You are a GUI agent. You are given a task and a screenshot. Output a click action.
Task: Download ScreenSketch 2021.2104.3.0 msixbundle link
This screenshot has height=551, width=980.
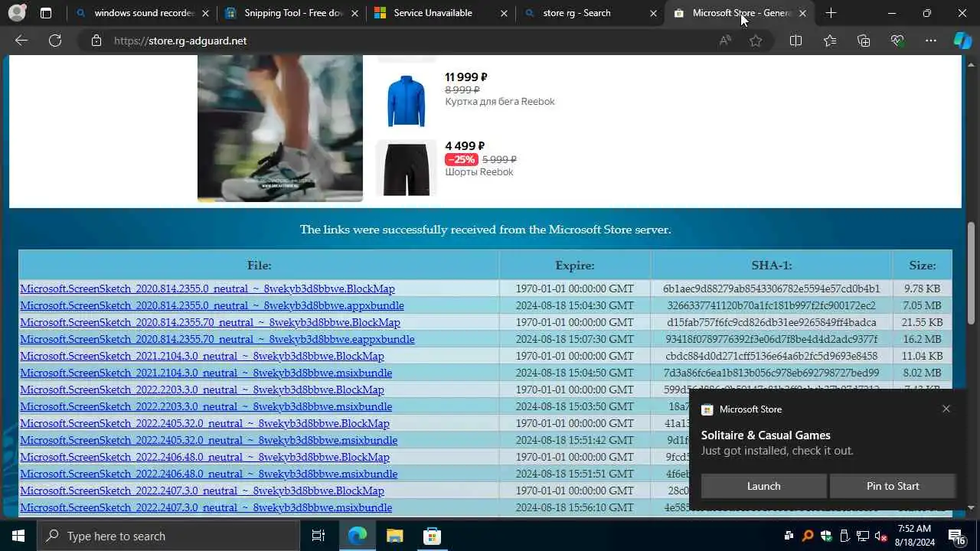(206, 373)
